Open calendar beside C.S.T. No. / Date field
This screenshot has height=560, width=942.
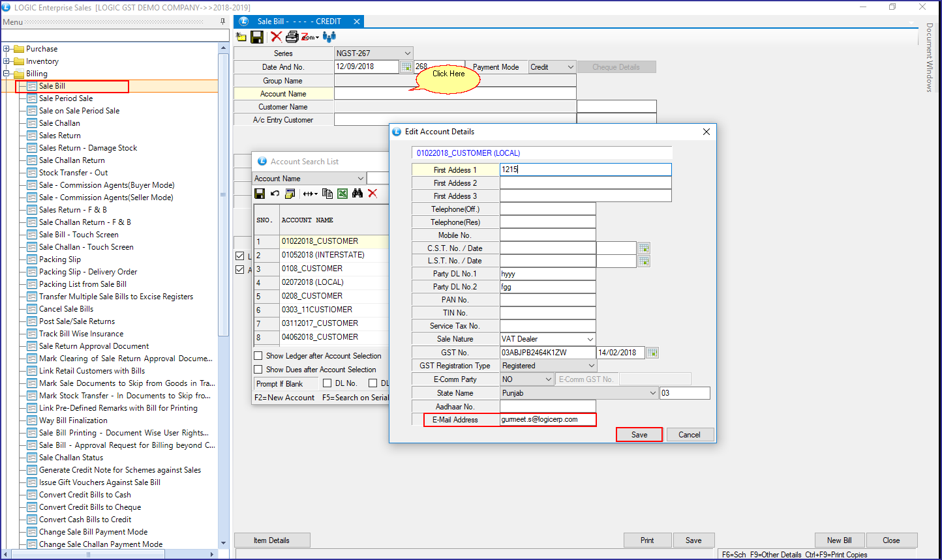[644, 248]
